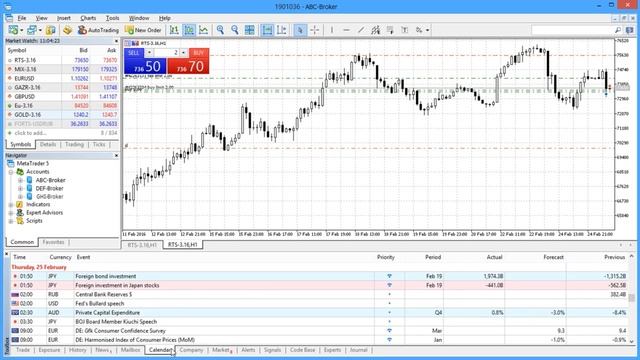The height and width of the screenshot is (360, 640).
Task: Close the Toolbox panel
Action: [7, 254]
